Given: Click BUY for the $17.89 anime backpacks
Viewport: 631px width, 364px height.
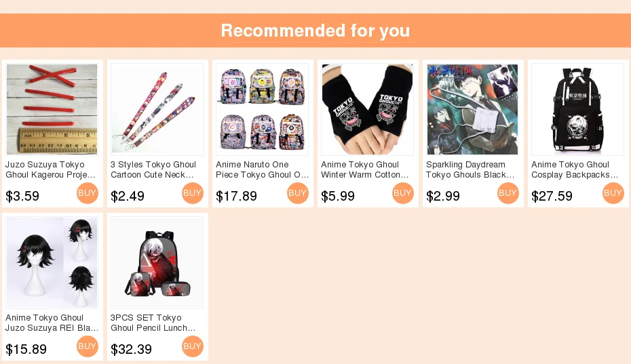Looking at the screenshot, I should (x=298, y=193).
